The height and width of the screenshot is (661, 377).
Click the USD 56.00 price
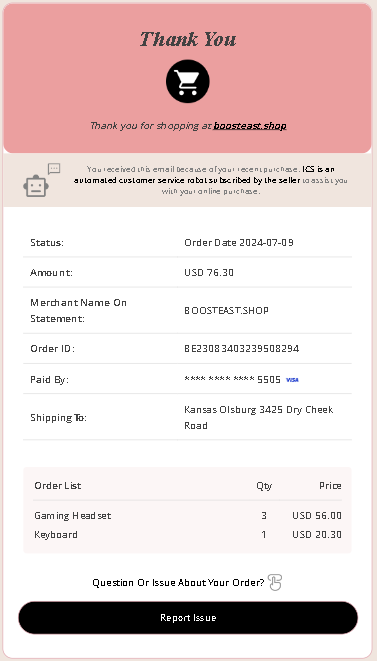click(317, 516)
